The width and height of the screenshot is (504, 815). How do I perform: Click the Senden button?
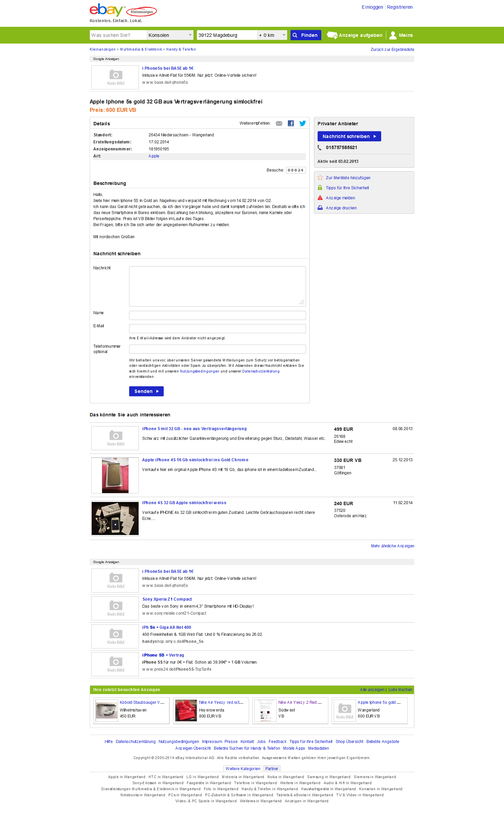[x=146, y=391]
